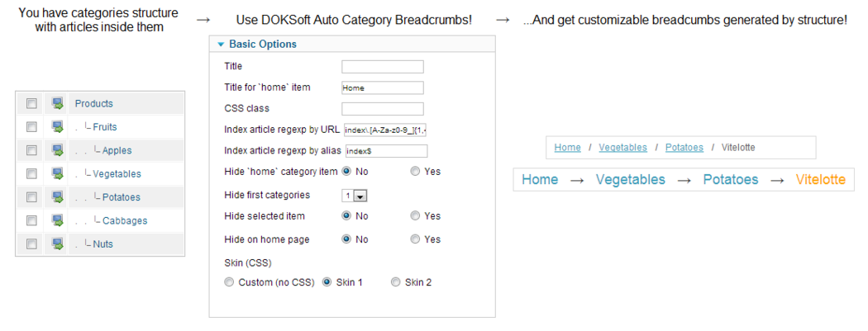Image resolution: width=868 pixels, height=331 pixels.
Task: Click the category icon beside Products
Action: (57, 103)
